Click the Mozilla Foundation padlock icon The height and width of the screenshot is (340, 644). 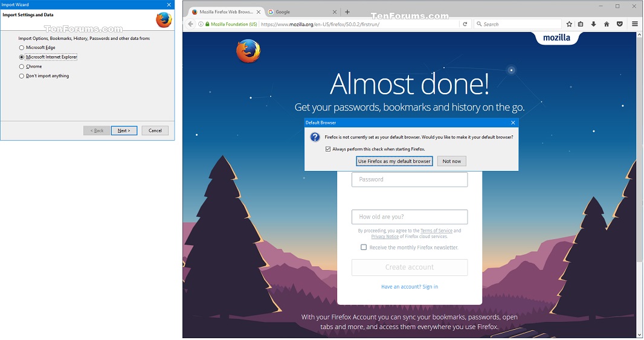pos(207,24)
